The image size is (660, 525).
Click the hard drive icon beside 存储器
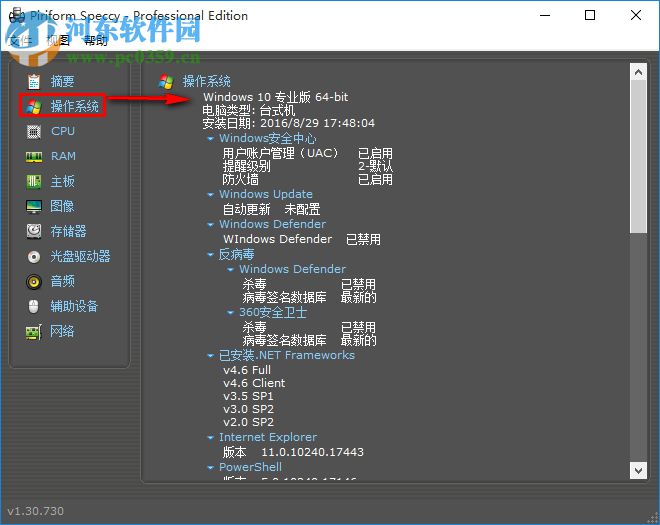(x=34, y=232)
